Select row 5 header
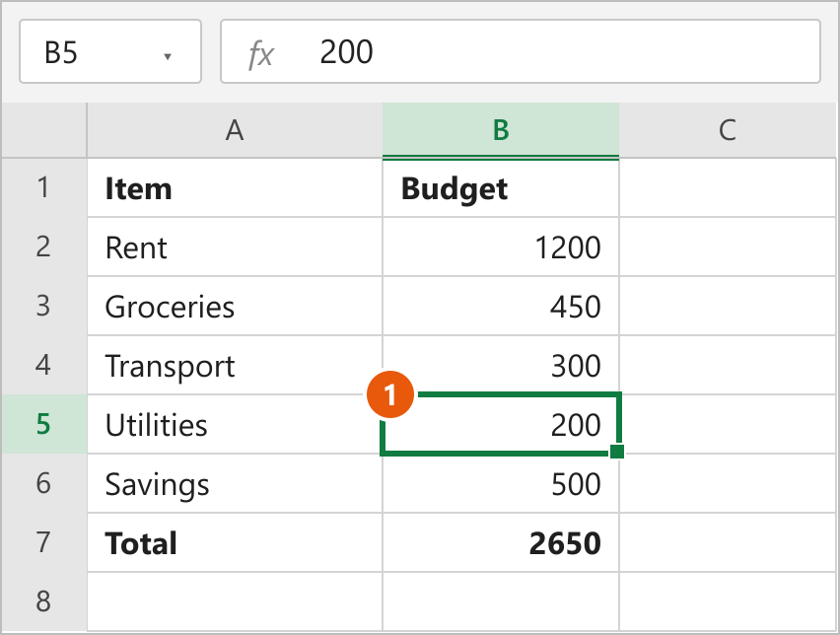 (x=44, y=424)
